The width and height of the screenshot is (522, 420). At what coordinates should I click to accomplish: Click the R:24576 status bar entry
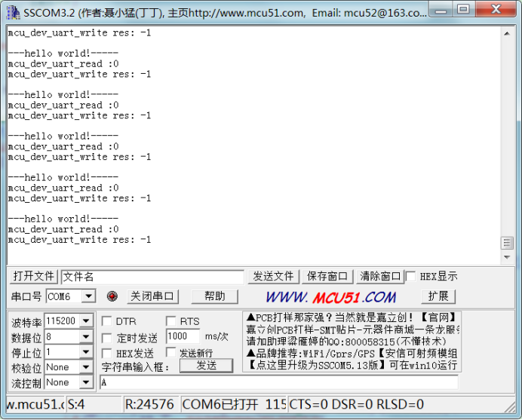click(151, 404)
